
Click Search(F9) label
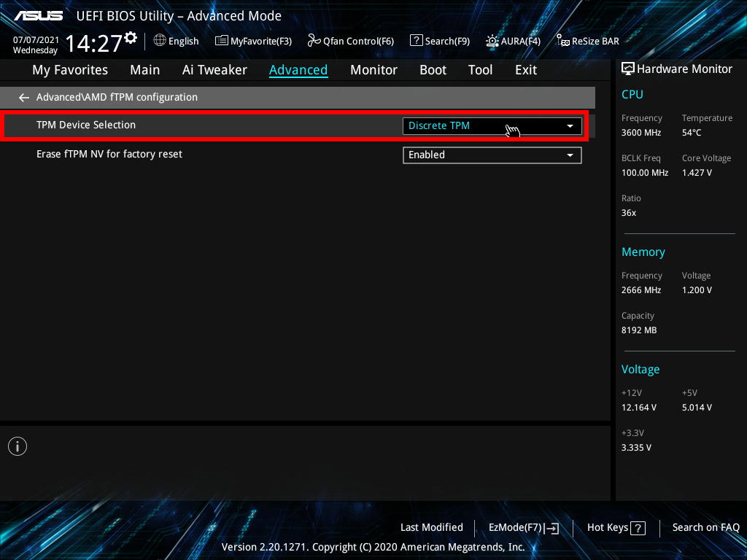[x=447, y=42]
